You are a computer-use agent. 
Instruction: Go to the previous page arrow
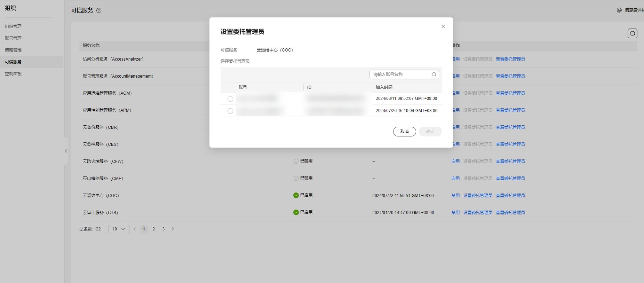click(x=135, y=229)
